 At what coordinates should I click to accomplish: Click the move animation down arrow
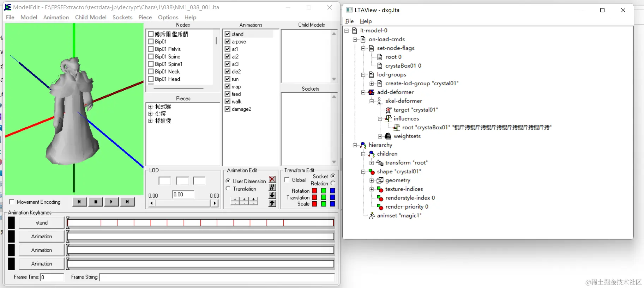pyautogui.click(x=272, y=195)
